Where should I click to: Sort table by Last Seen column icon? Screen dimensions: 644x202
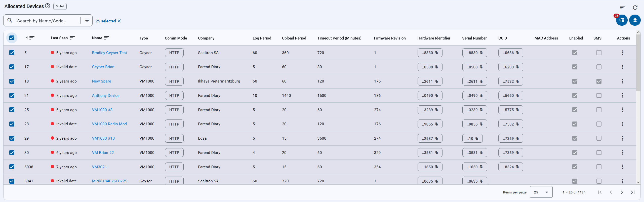coord(72,38)
